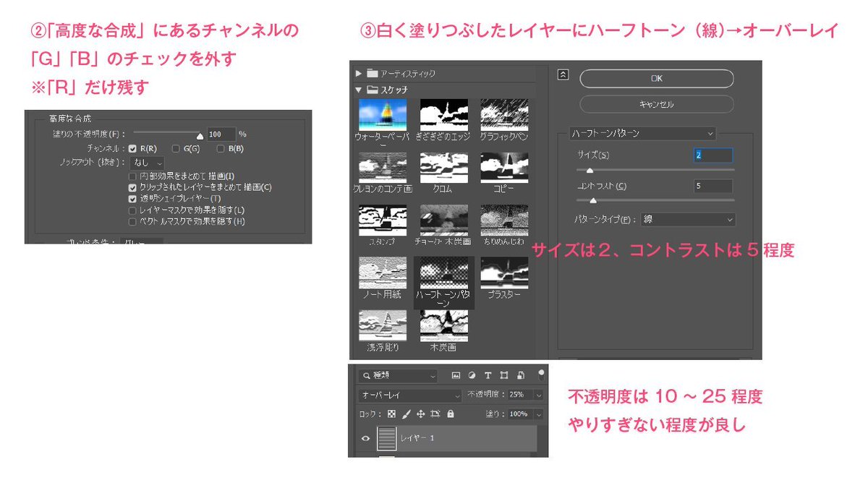This screenshot has width=868, height=488.
Task: Adjust the サイズ slider handle
Action: [590, 171]
